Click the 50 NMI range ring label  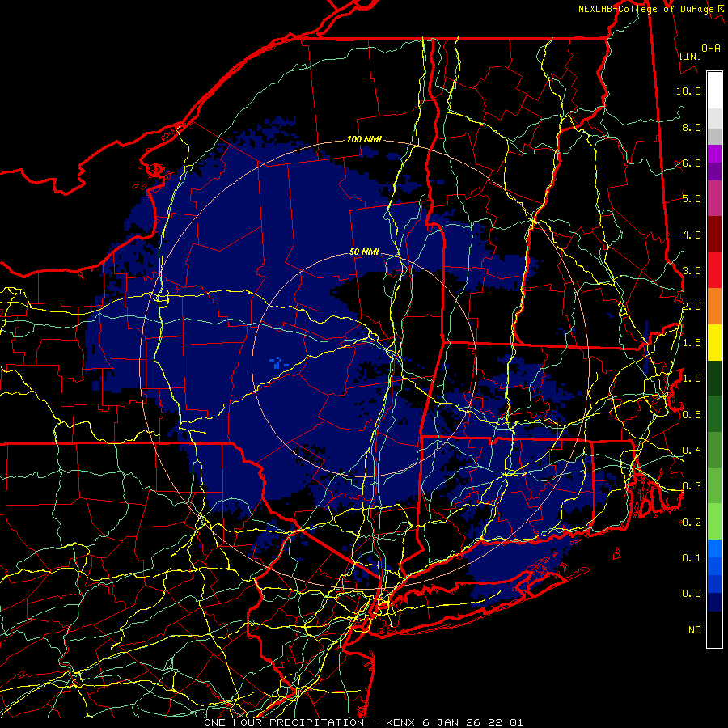click(363, 252)
